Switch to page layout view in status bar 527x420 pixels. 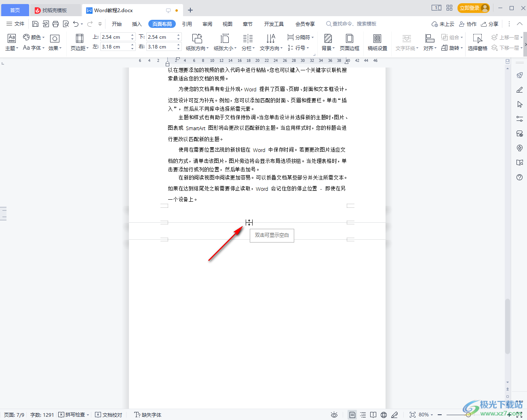352,415
